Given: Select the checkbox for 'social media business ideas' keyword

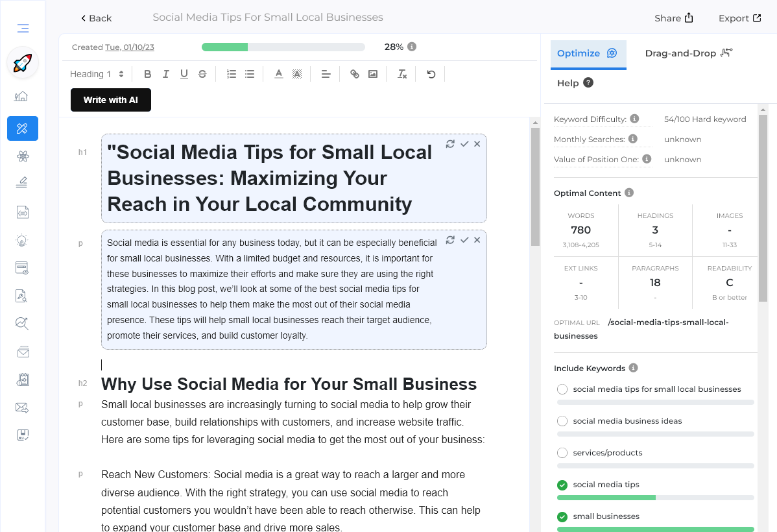Looking at the screenshot, I should (562, 420).
